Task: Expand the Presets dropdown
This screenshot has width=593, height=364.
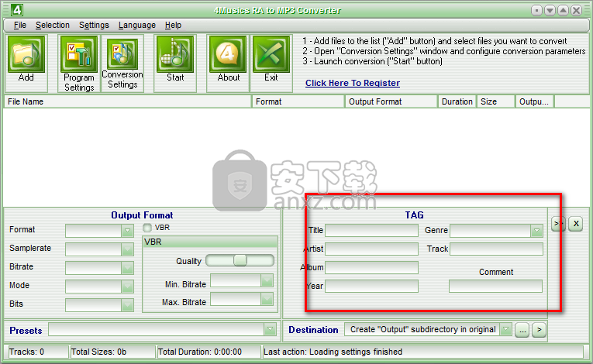Action: (270, 329)
